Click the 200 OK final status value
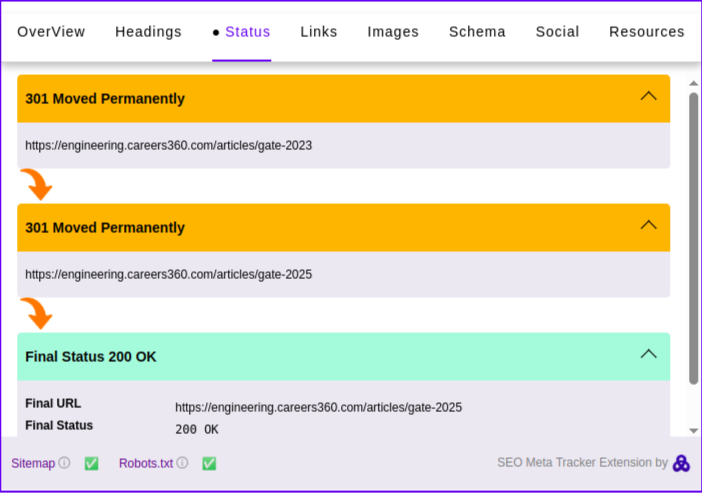The image size is (702, 493). pyautogui.click(x=197, y=430)
